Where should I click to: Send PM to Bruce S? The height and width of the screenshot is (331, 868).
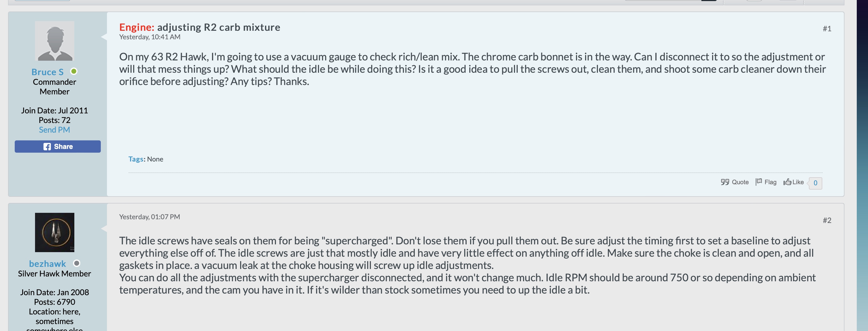55,130
